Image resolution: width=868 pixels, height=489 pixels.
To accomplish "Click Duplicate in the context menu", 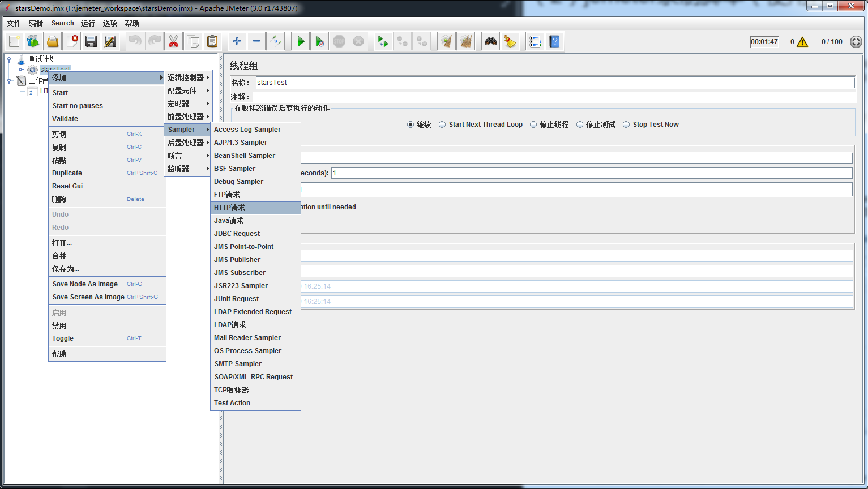I will tap(107, 173).
